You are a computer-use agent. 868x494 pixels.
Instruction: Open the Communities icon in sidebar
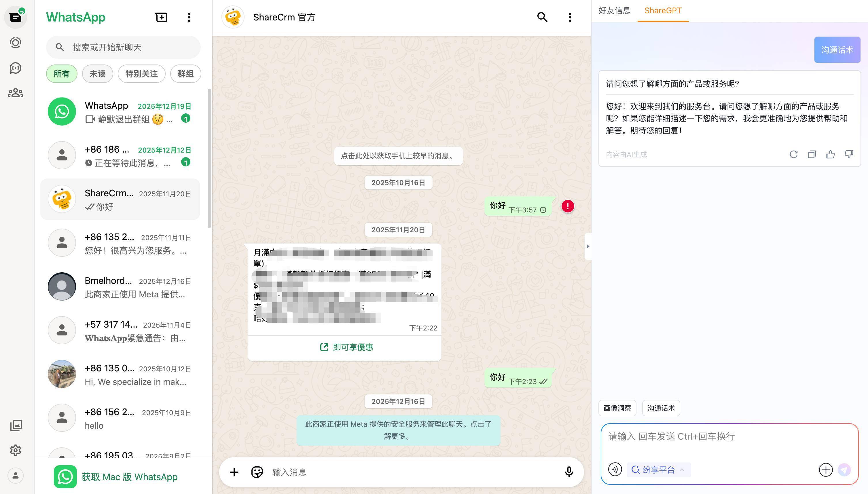point(16,93)
